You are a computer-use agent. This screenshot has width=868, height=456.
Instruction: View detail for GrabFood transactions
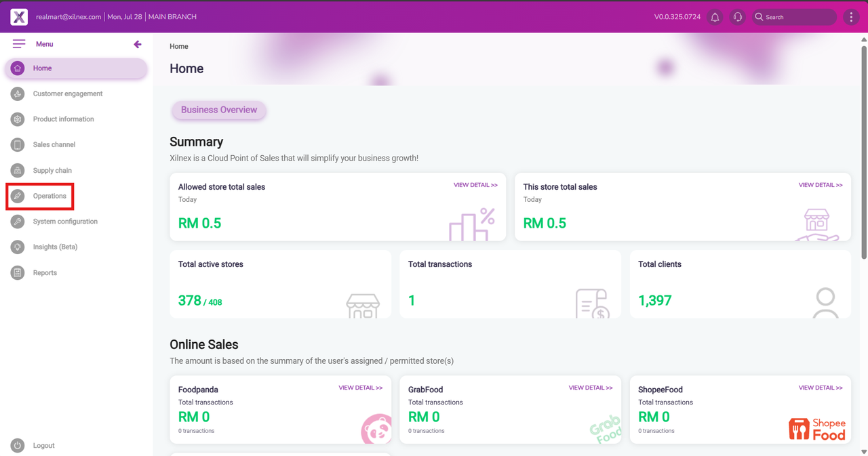click(590, 388)
